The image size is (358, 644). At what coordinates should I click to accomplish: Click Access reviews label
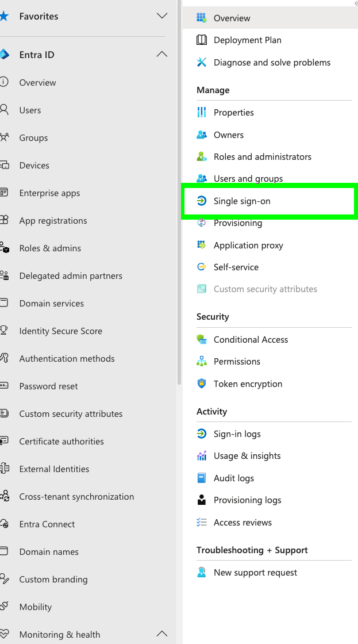tap(242, 523)
